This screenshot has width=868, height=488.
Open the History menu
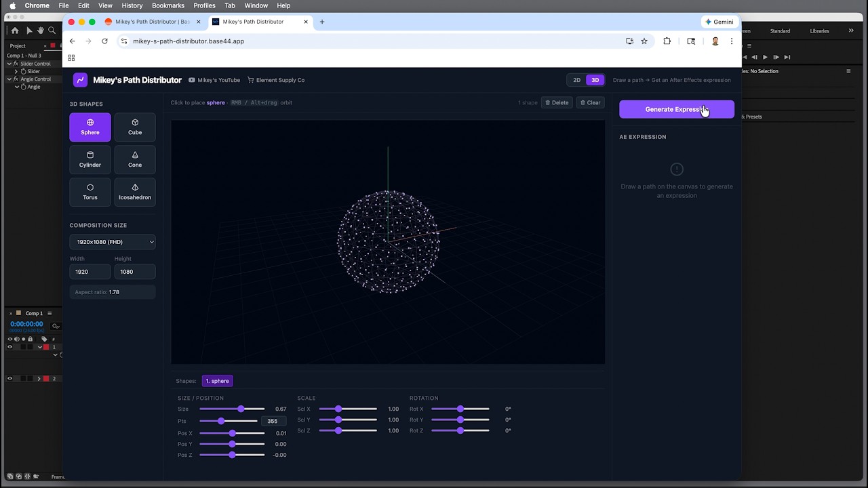(132, 5)
